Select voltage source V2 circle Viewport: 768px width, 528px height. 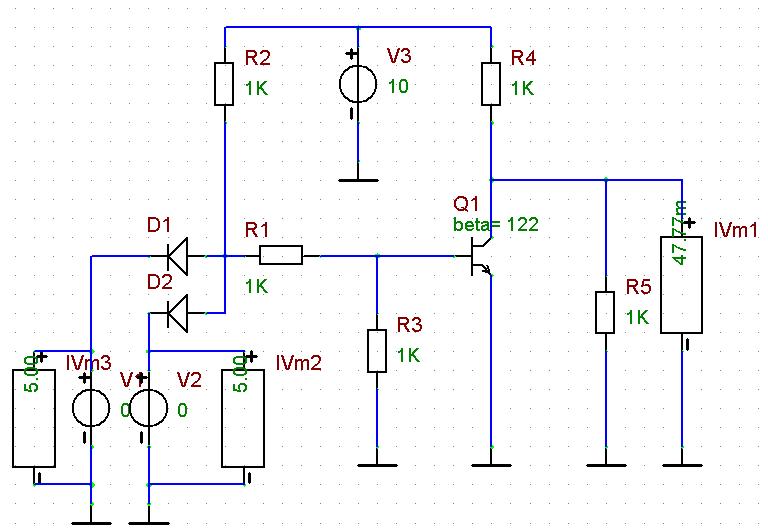[148, 408]
